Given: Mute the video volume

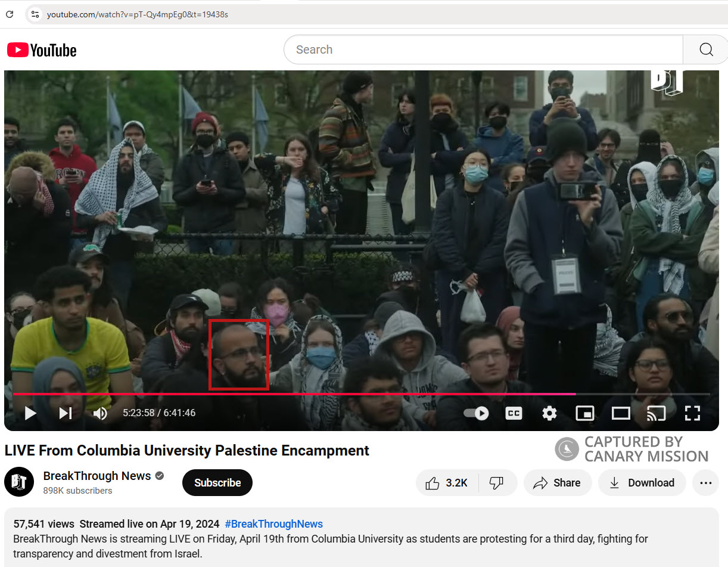Looking at the screenshot, I should tap(100, 413).
